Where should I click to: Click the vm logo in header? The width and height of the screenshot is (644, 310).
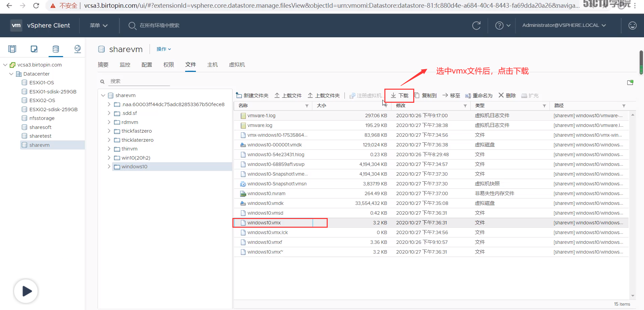[x=16, y=25]
